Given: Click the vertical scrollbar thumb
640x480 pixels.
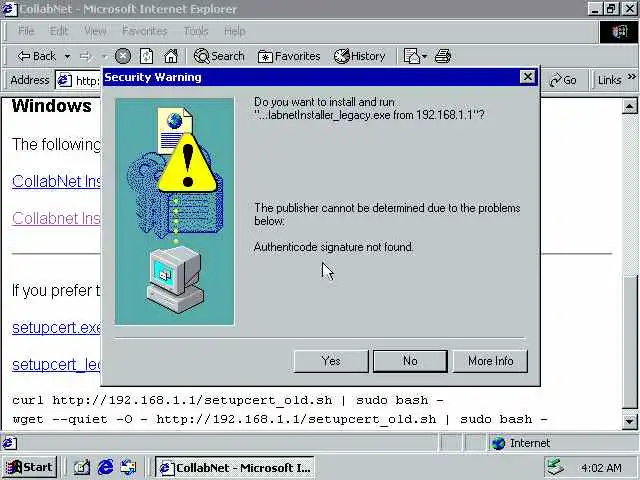Looking at the screenshot, I should pos(629,341).
